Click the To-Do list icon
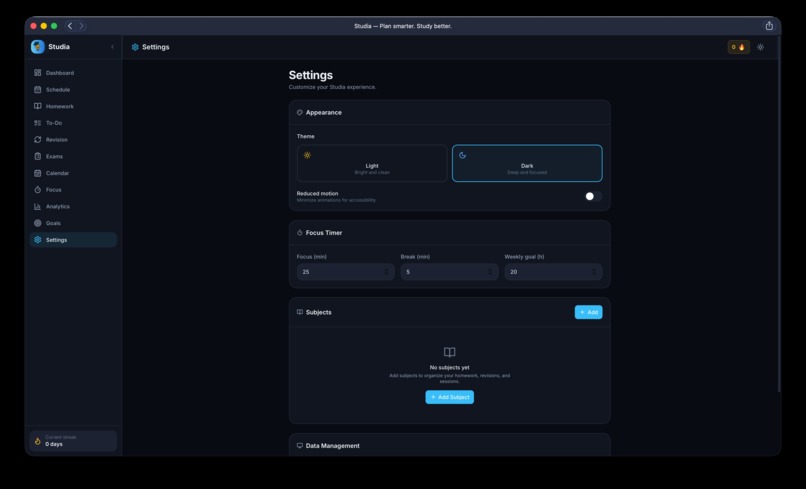Image resolution: width=806 pixels, height=489 pixels. (38, 123)
